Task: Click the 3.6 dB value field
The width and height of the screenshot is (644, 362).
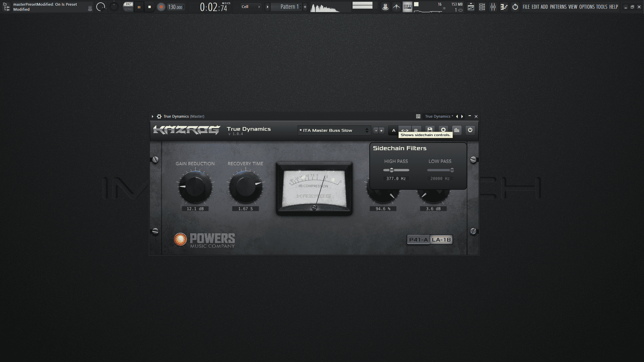Action: pos(433,209)
